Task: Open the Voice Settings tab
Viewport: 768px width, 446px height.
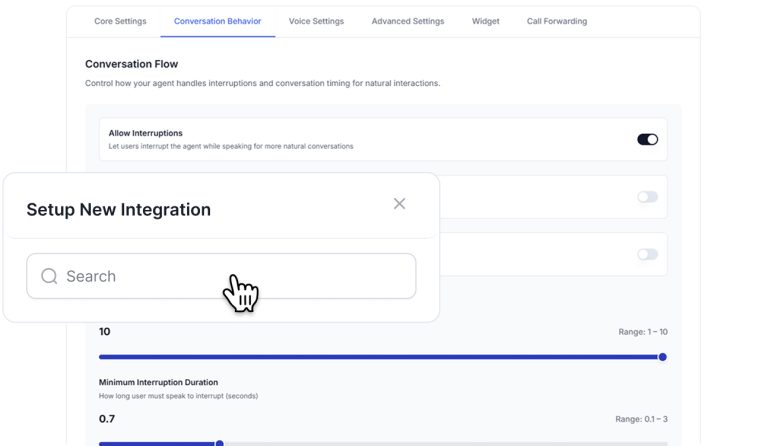Action: tap(316, 21)
